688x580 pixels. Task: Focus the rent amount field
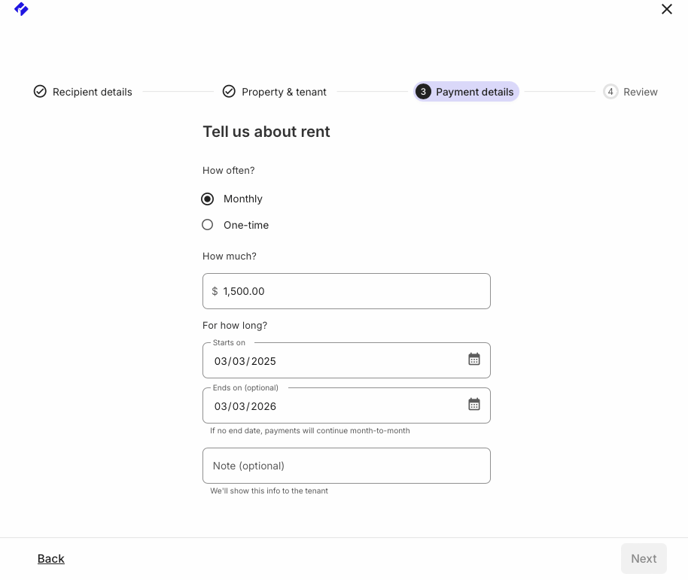pyautogui.click(x=346, y=291)
